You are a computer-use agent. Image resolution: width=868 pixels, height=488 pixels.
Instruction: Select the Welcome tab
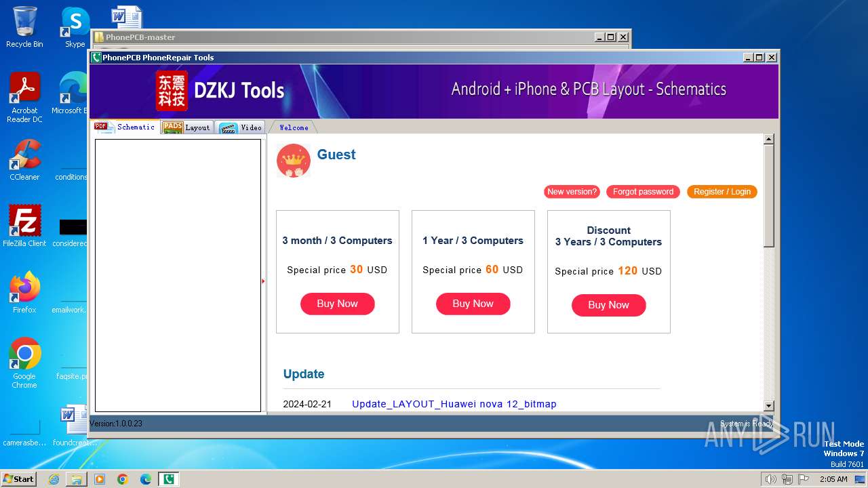(x=294, y=127)
